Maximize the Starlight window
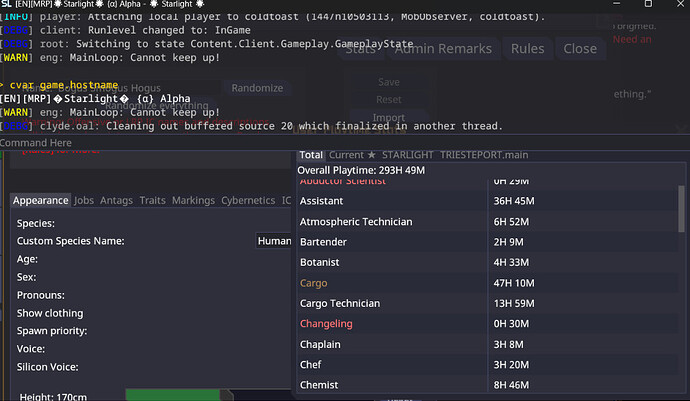The width and height of the screenshot is (690, 401). pyautogui.click(x=648, y=4)
